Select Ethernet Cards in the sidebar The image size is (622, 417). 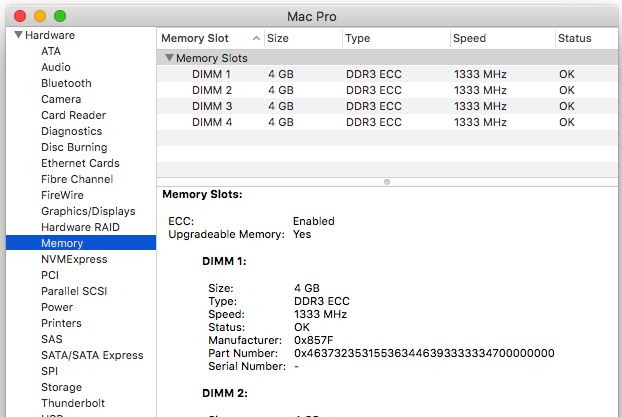(x=80, y=163)
